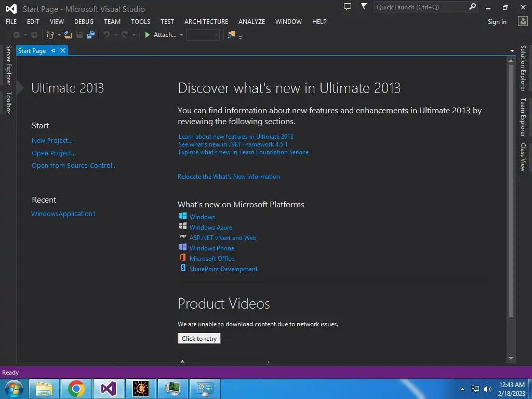Open the HELP menu

tap(320, 22)
